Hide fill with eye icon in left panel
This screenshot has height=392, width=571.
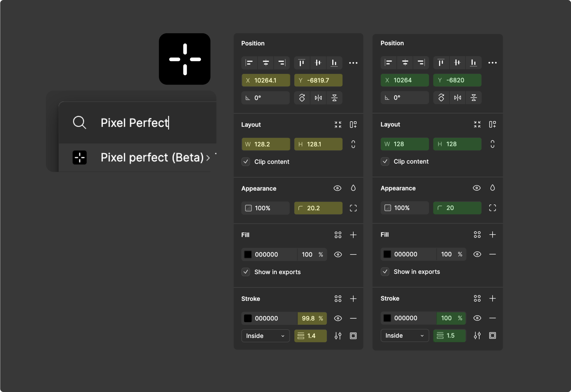pyautogui.click(x=338, y=255)
